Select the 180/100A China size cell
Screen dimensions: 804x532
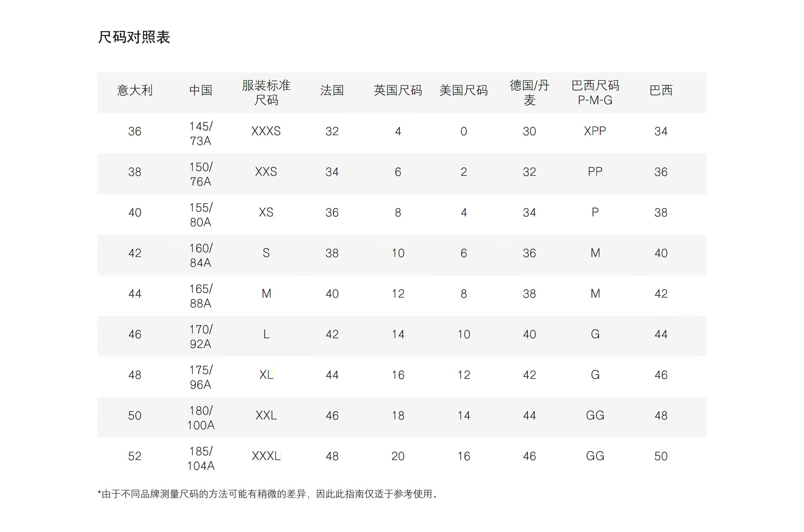pyautogui.click(x=201, y=418)
